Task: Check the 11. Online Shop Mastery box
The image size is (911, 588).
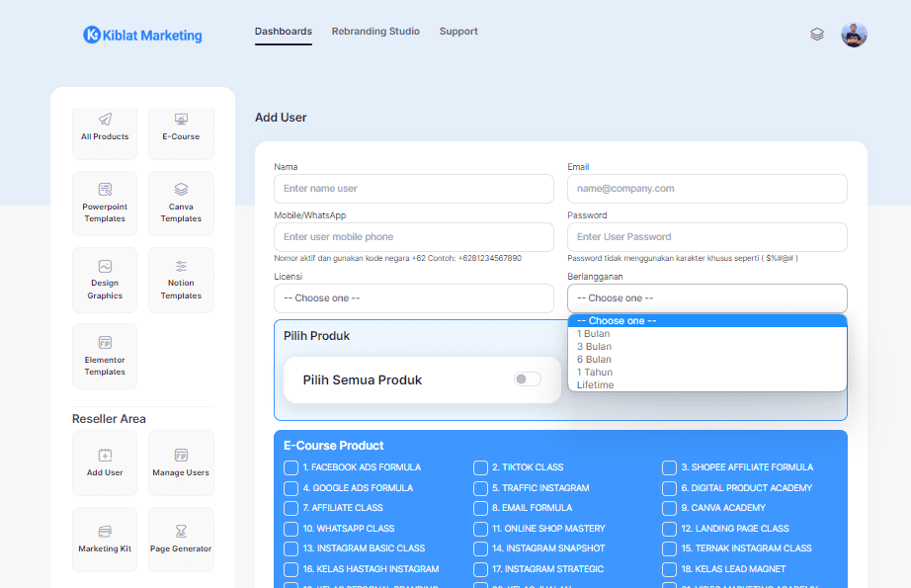Action: [x=480, y=529]
